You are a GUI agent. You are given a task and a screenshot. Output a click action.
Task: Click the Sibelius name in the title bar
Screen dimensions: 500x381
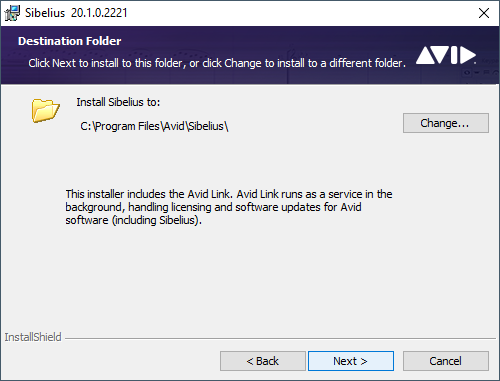45,13
